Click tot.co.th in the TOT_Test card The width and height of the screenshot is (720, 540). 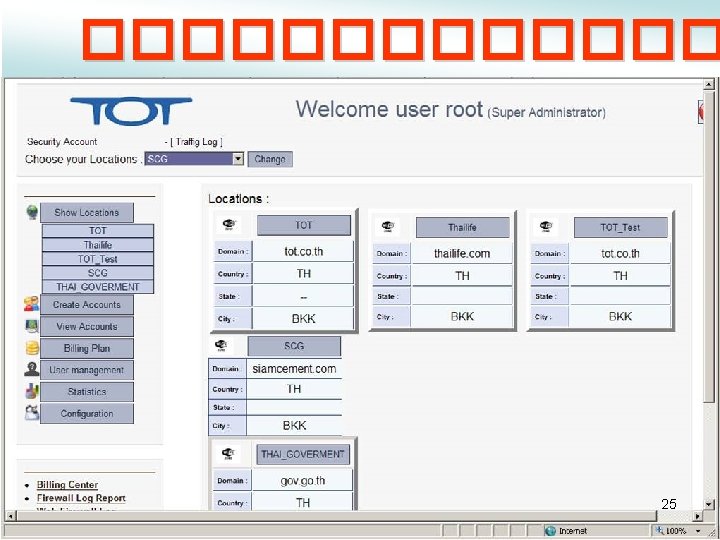click(x=620, y=253)
